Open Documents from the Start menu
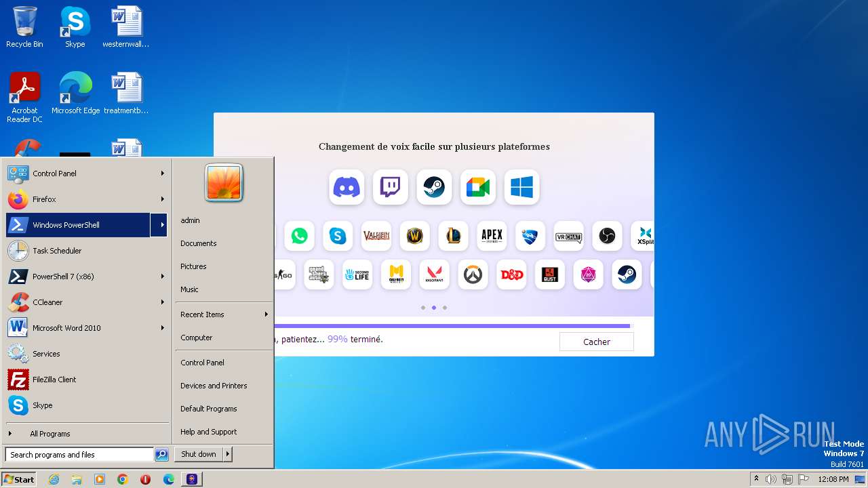868x488 pixels. [224, 243]
